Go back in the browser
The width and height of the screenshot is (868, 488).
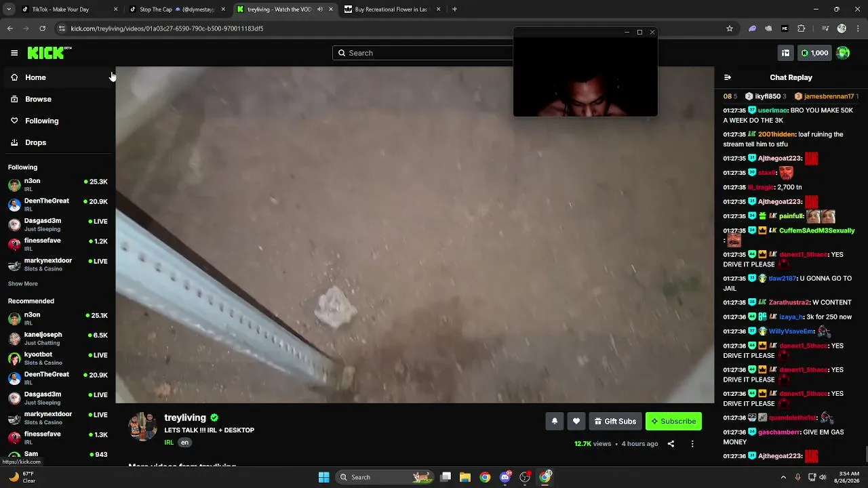tap(10, 28)
